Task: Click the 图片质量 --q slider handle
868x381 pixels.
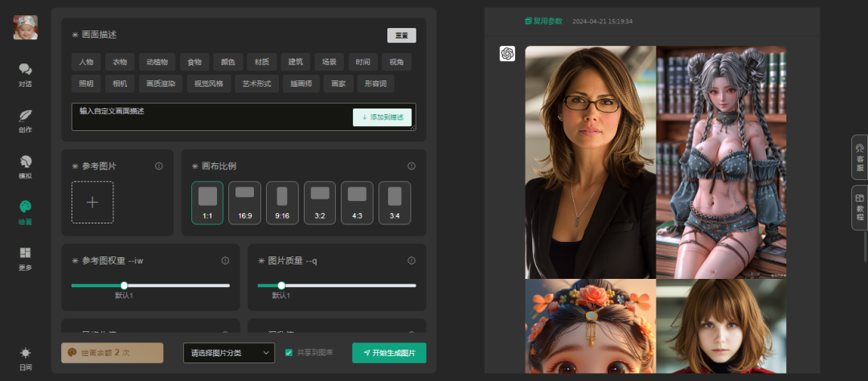Action: coord(281,286)
